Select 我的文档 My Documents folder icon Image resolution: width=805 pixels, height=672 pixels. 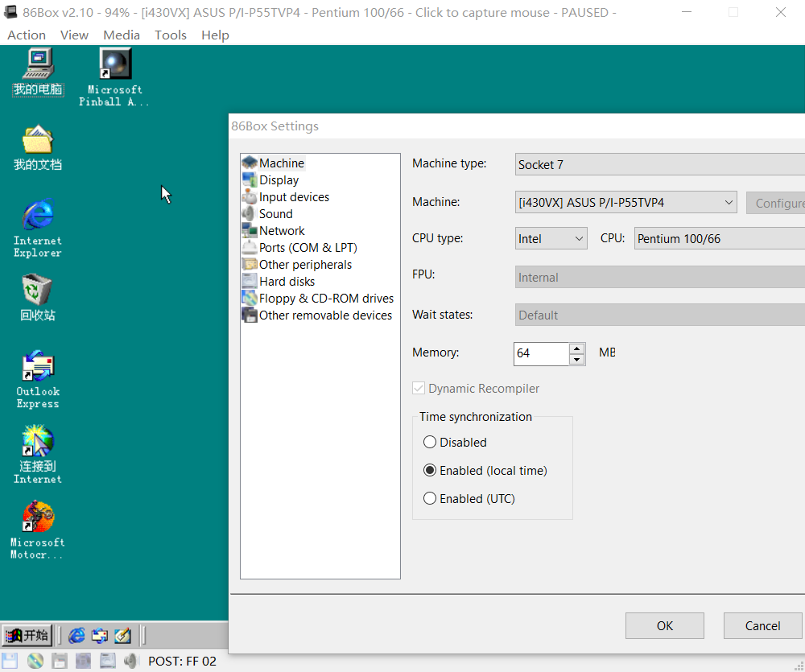click(38, 147)
